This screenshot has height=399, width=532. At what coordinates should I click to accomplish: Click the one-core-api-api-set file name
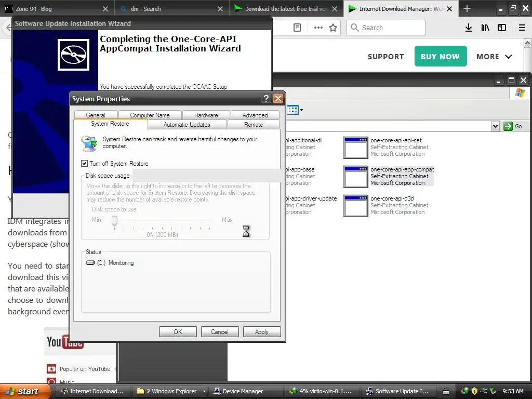click(396, 140)
